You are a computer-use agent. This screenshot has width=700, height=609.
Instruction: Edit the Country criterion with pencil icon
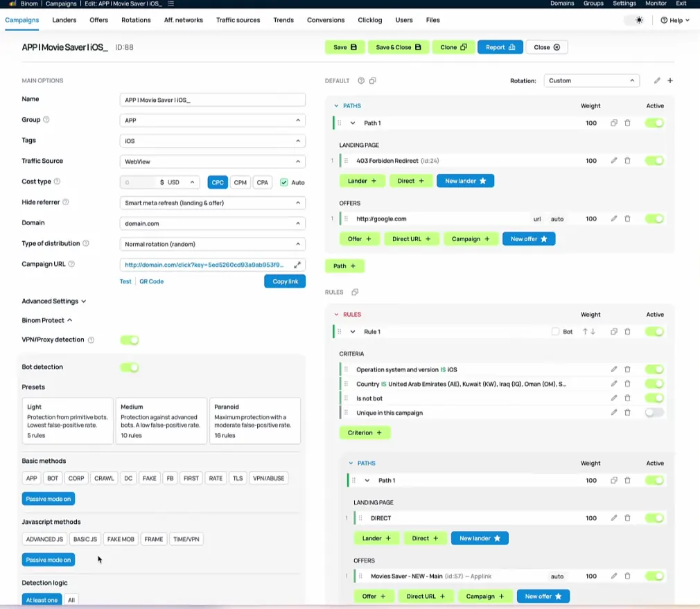point(613,384)
